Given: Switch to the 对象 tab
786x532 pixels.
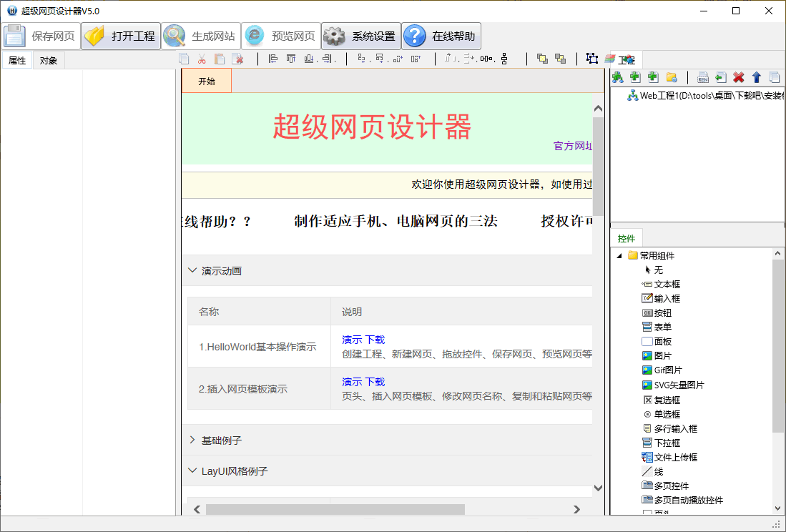Looking at the screenshot, I should (x=49, y=61).
